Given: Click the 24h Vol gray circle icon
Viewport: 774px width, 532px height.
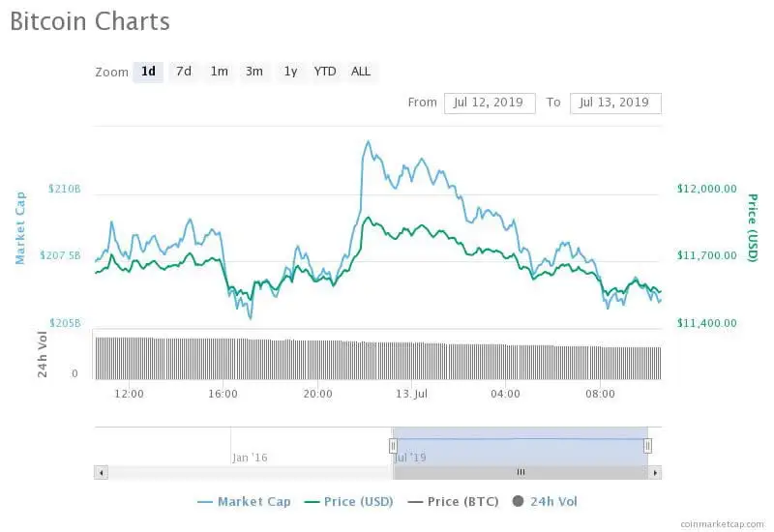Looking at the screenshot, I should (518, 501).
